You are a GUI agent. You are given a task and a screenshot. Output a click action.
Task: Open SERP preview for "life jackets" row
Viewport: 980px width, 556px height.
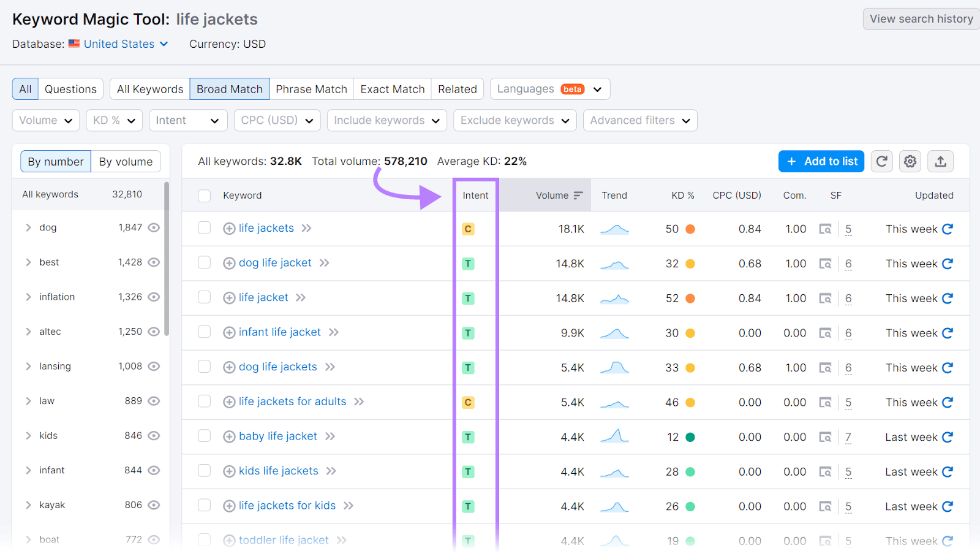click(826, 229)
